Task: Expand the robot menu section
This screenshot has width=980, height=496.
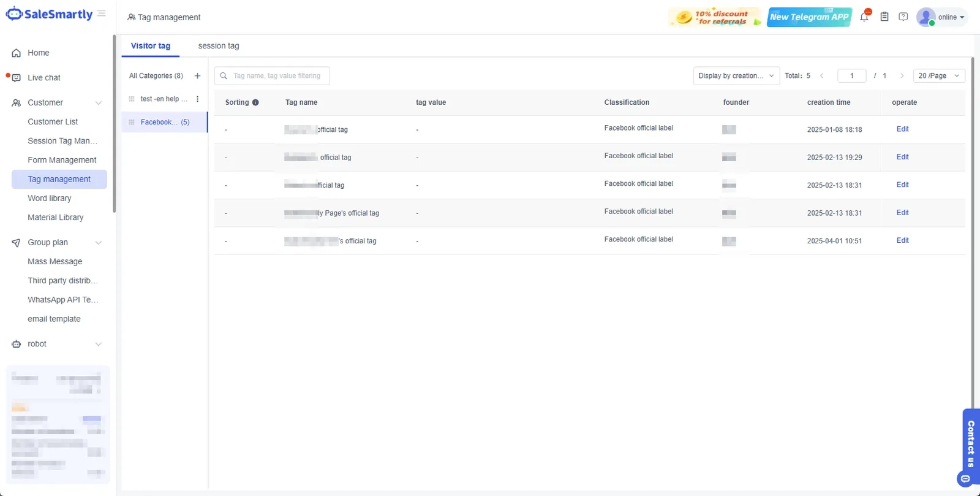Action: (x=99, y=344)
